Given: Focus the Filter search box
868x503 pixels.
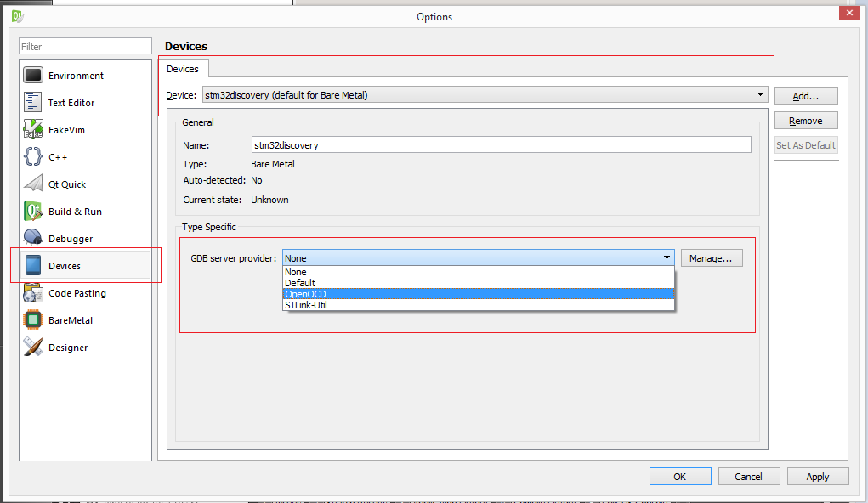Looking at the screenshot, I should pos(85,47).
